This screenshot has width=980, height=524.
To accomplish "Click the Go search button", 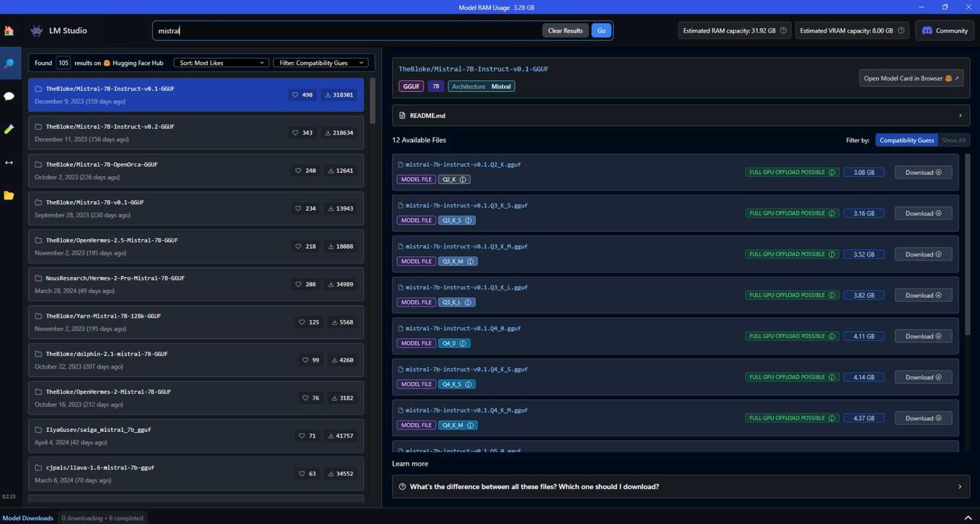I will [601, 30].
